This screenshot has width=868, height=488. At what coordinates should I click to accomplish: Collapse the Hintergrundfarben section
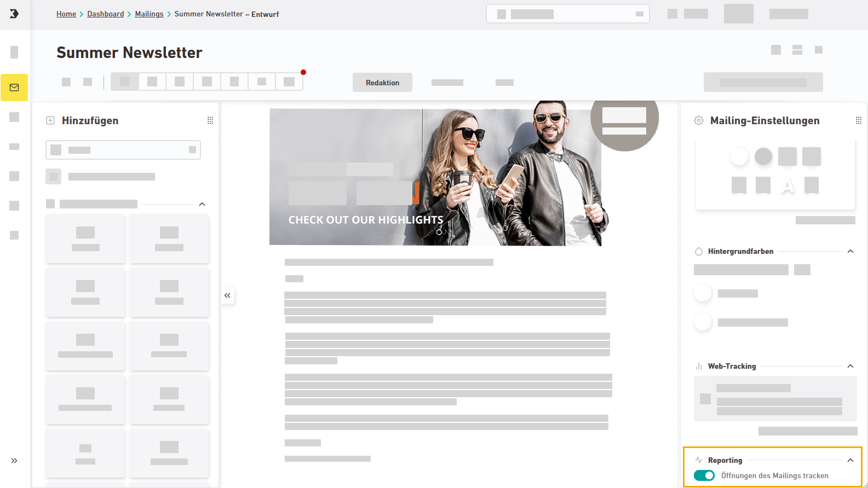(x=850, y=251)
